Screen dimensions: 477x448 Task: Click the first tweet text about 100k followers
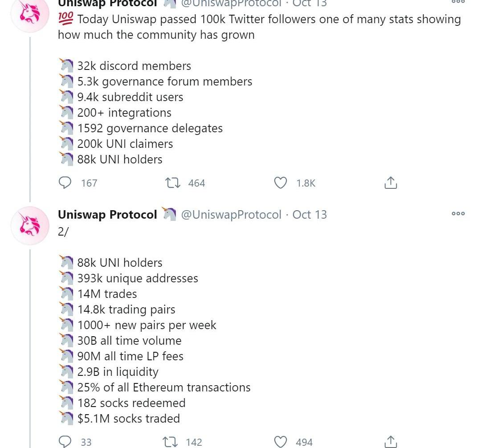click(259, 27)
